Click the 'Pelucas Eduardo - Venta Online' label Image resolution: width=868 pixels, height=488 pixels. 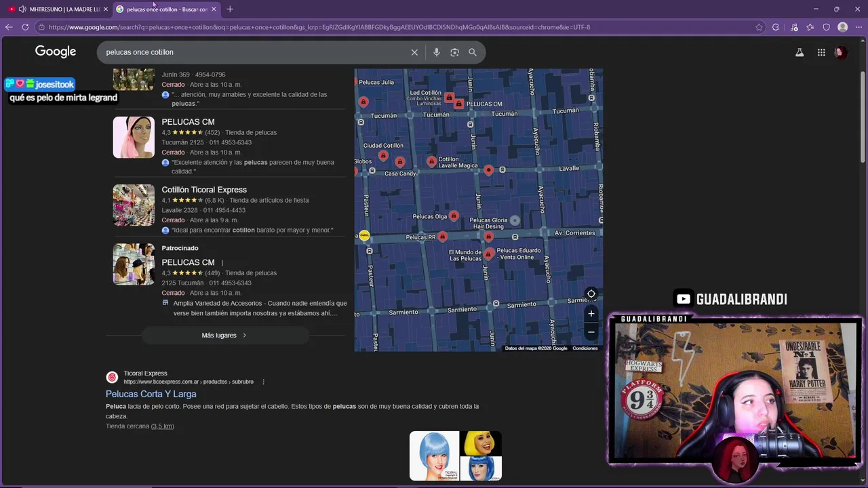click(519, 253)
